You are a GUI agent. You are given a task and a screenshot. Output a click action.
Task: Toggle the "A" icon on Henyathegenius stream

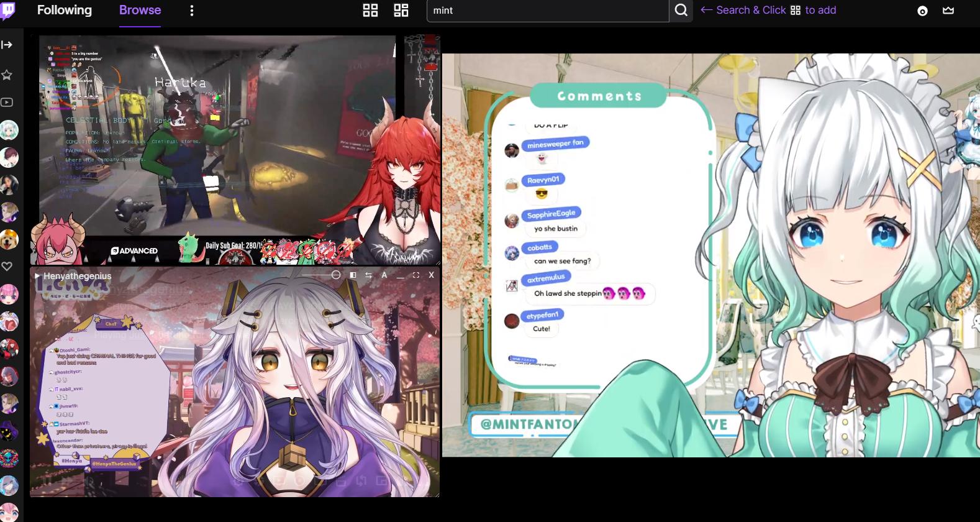(x=384, y=275)
